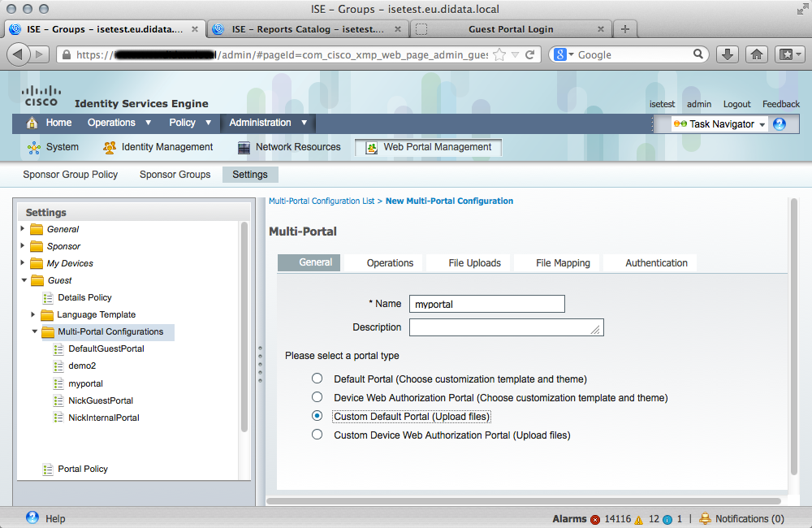Image resolution: width=812 pixels, height=528 pixels.
Task: Click the red critical alarms icon
Action: 595,519
